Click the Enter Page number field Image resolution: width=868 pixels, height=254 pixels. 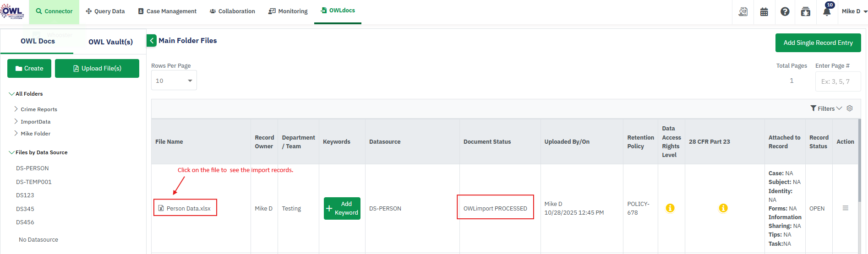(x=837, y=81)
